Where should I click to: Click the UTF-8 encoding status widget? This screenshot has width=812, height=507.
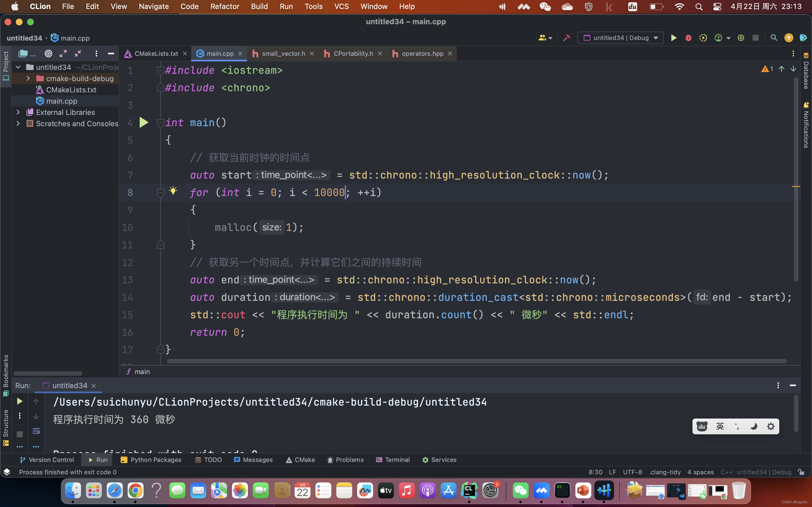(x=632, y=472)
